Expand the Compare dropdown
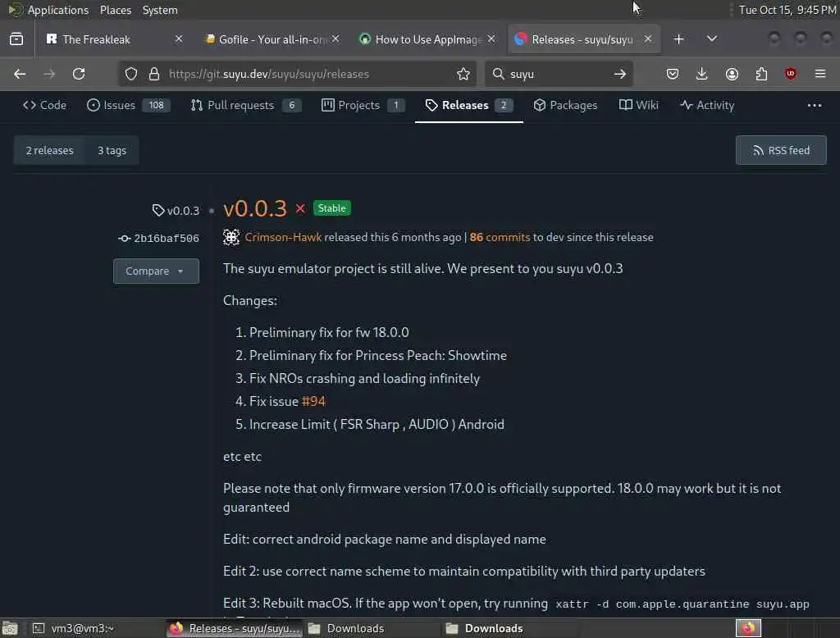The image size is (840, 638). (156, 271)
